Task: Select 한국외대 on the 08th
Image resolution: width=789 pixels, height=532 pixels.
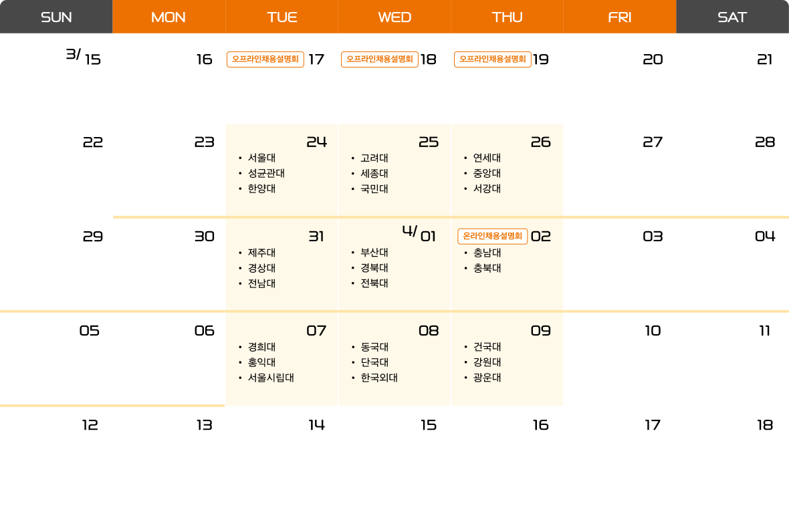Action: coord(379,378)
